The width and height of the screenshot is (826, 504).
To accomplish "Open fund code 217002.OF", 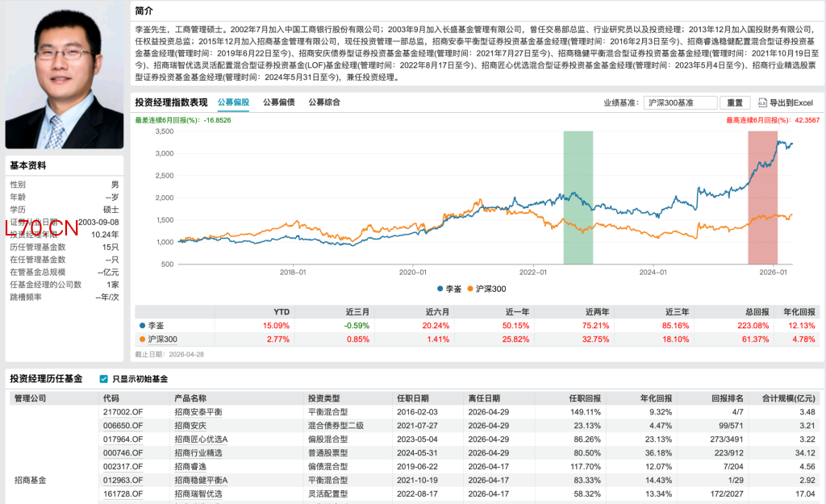I will click(123, 412).
